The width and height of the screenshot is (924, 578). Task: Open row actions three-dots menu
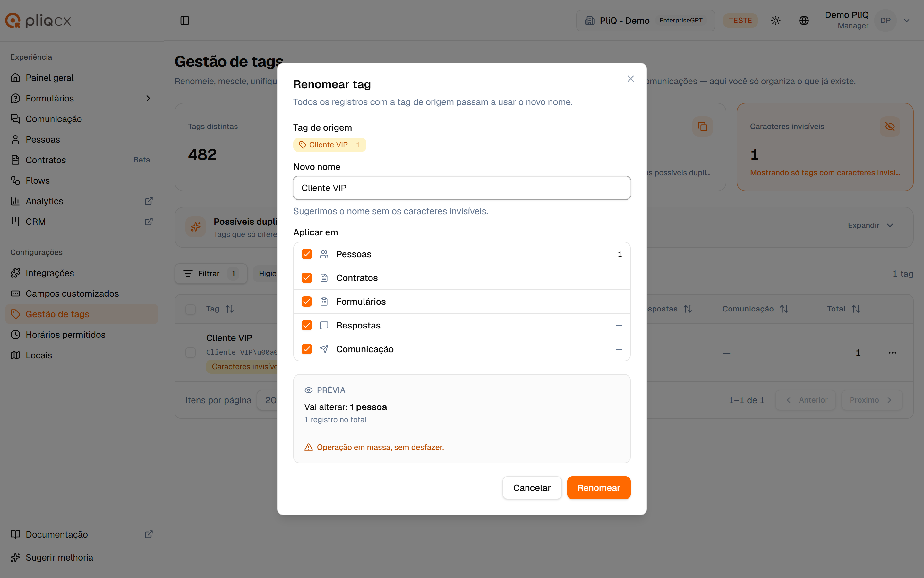[892, 353]
